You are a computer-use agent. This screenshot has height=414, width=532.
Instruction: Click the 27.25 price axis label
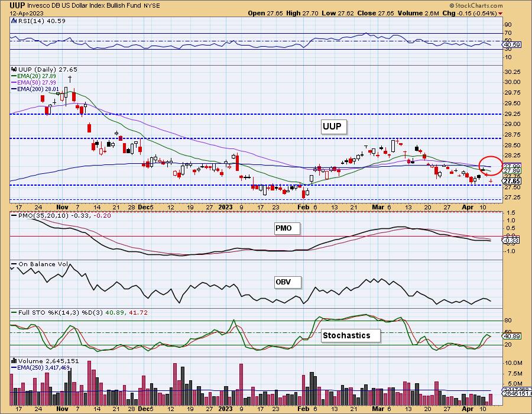point(512,198)
